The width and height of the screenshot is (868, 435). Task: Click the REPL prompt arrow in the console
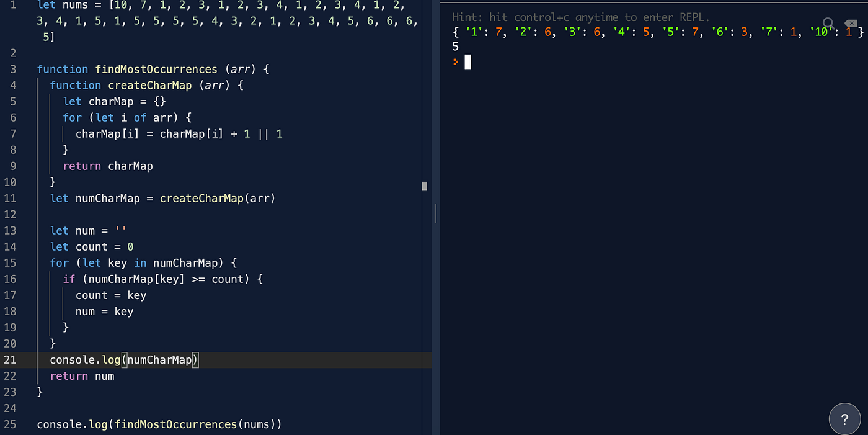pyautogui.click(x=456, y=61)
